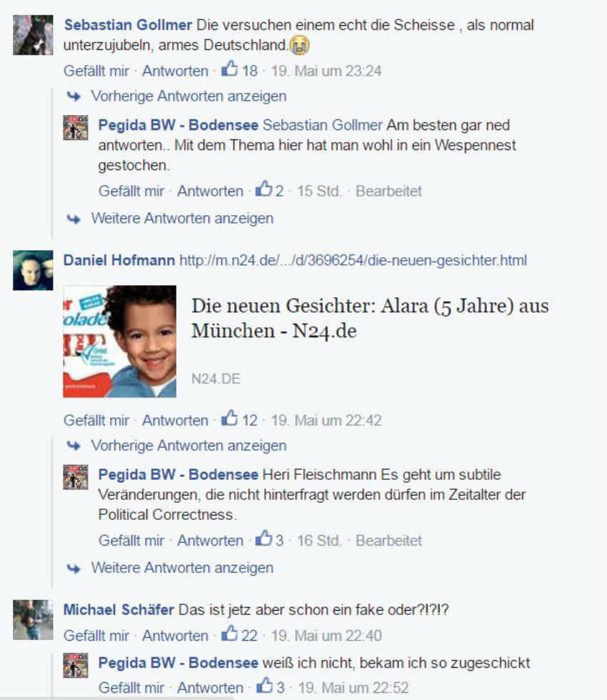This screenshot has width=607, height=700.
Task: Open Michael Schäfer's profile picture
Action: [x=33, y=620]
